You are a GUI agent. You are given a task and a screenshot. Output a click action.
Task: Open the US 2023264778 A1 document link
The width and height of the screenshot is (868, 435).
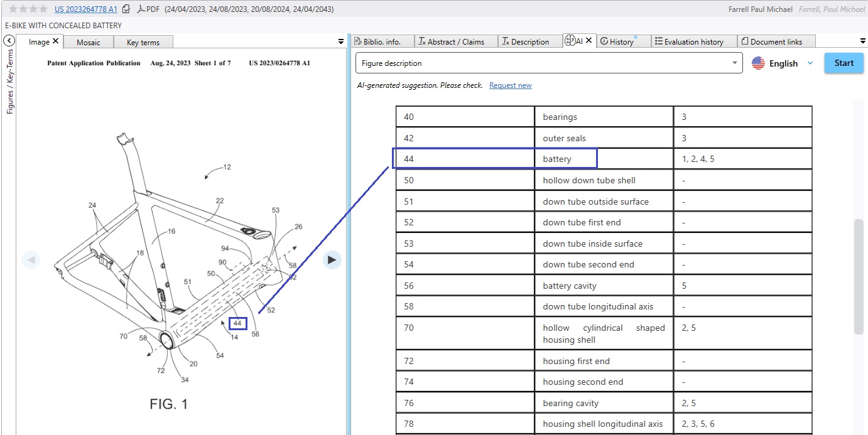pos(85,9)
